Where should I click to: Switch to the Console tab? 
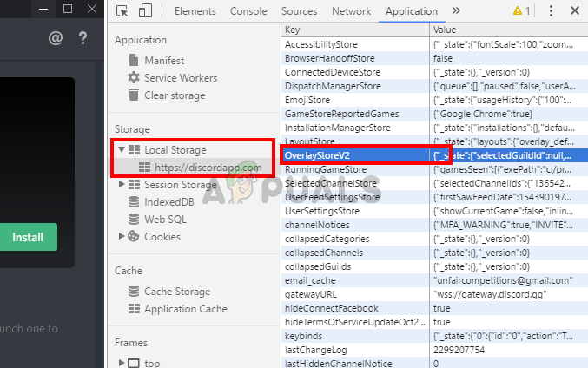pyautogui.click(x=248, y=11)
